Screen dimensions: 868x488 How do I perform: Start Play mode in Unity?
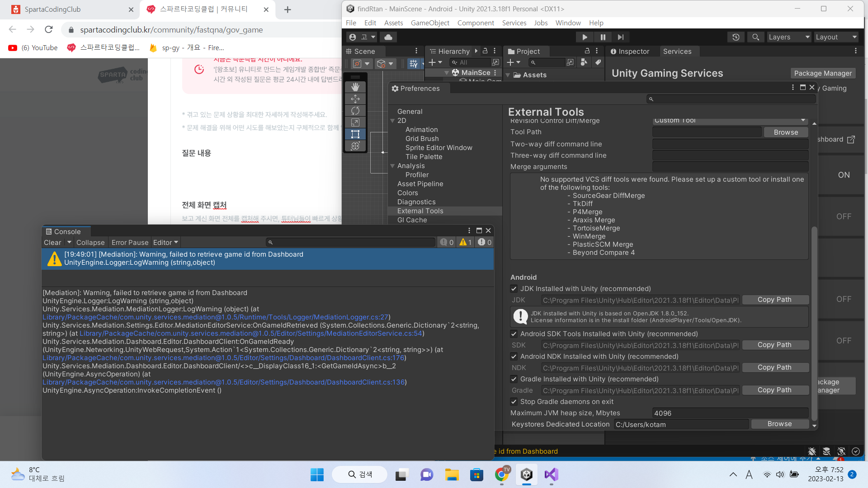585,37
